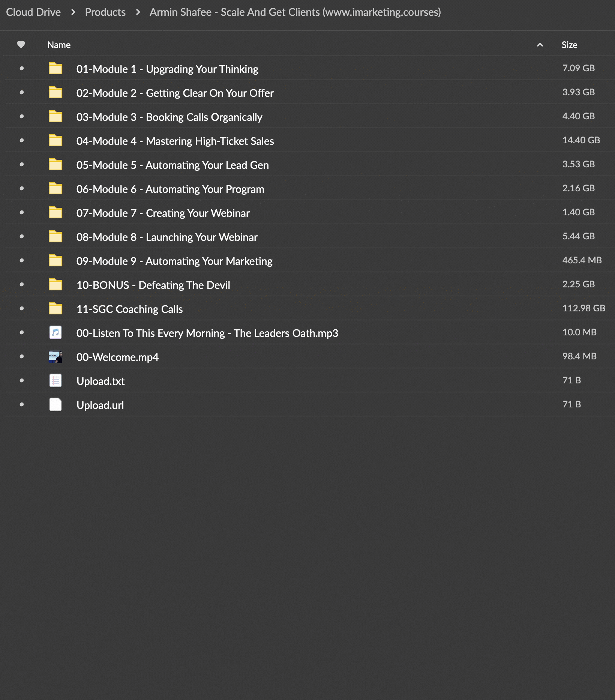Screen dimensions: 615x700
Task: Toggle favorite dot for 01-Module 1 row
Action: (22, 69)
